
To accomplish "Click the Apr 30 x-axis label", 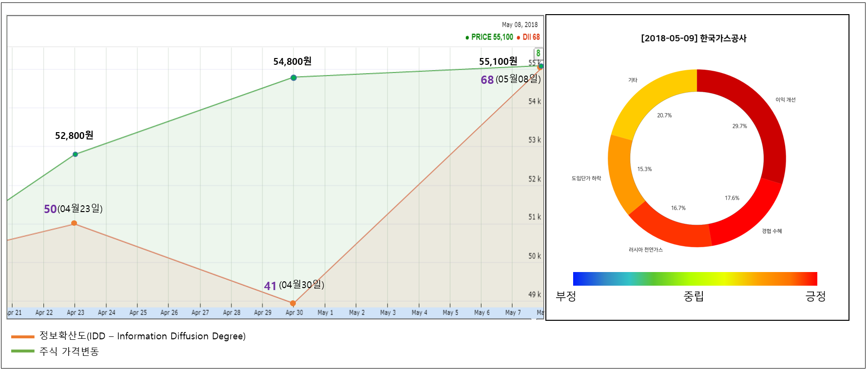I will point(294,312).
